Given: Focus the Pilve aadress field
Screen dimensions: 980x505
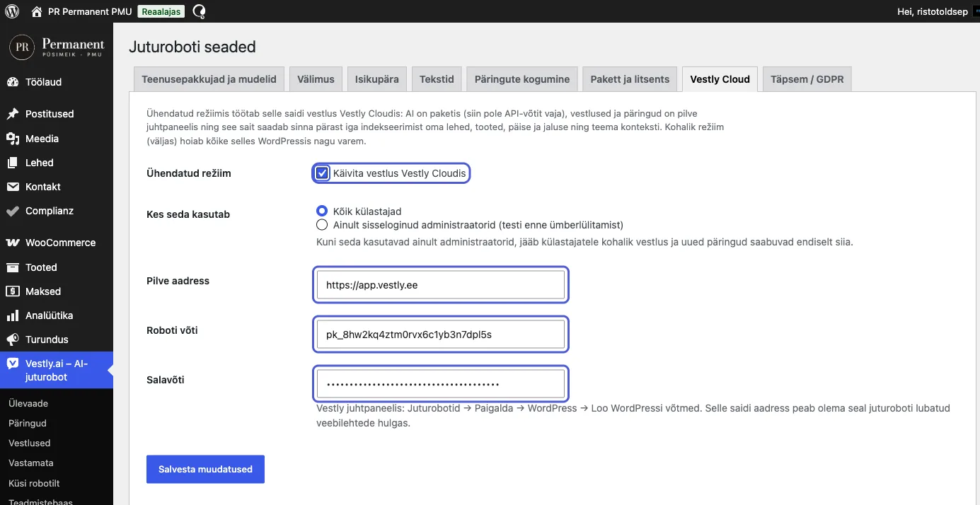Looking at the screenshot, I should click(441, 285).
